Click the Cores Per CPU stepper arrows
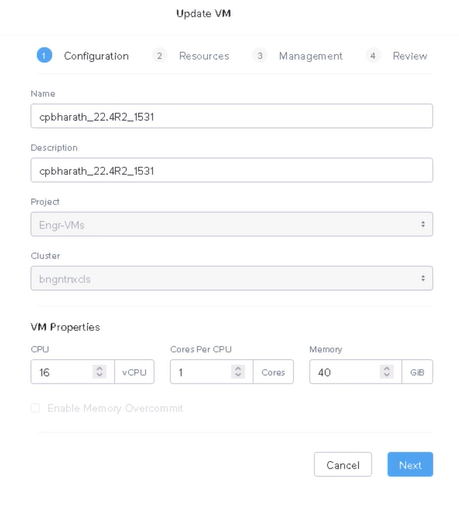Viewport: 459px width, 518px height. pos(238,372)
